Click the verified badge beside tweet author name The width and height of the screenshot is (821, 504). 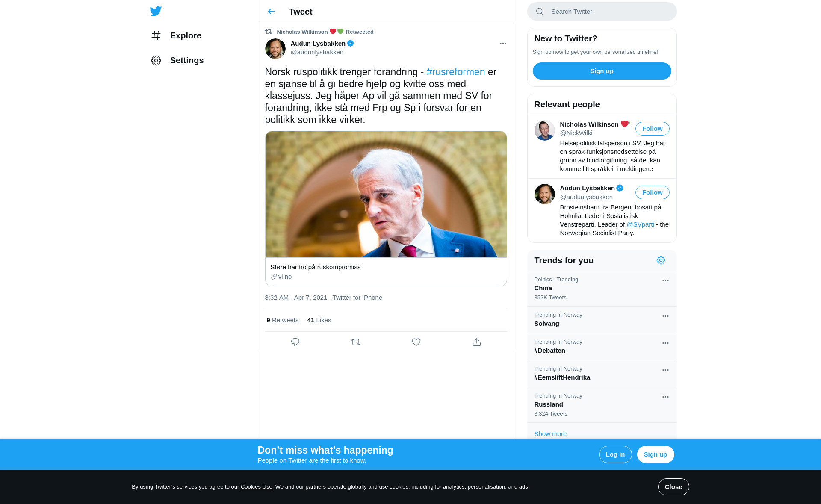351,43
